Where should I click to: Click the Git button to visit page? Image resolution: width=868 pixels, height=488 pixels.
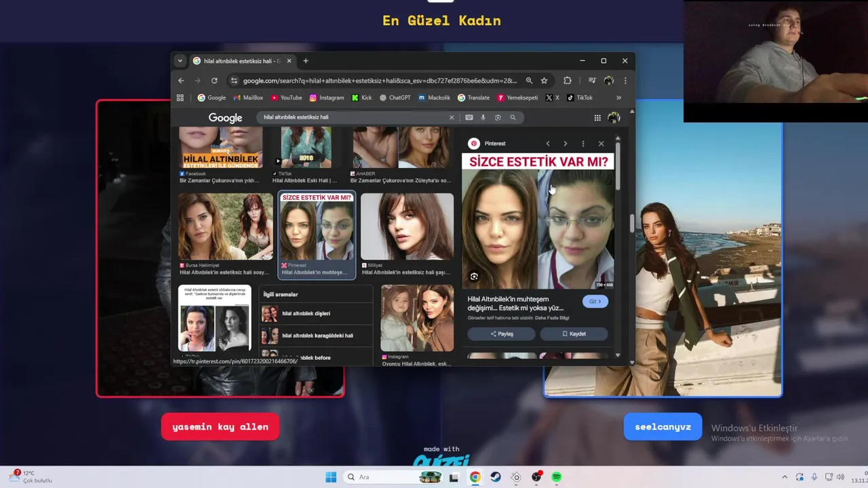pos(595,302)
